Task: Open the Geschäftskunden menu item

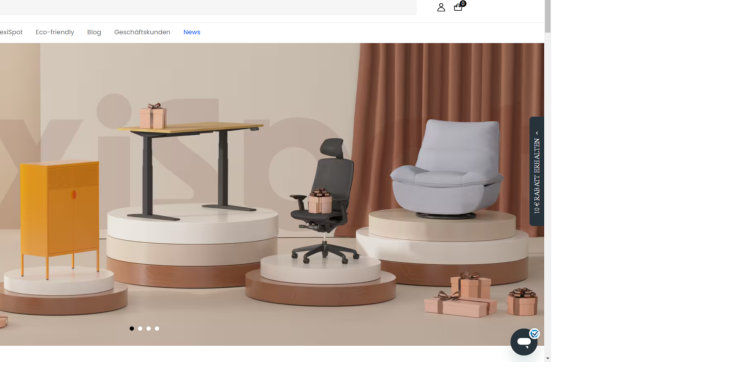Action: pyautogui.click(x=142, y=32)
